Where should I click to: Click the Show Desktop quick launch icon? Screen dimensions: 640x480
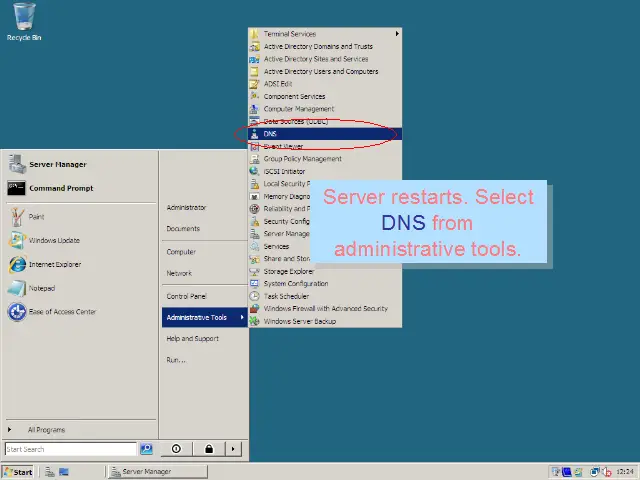tap(64, 472)
